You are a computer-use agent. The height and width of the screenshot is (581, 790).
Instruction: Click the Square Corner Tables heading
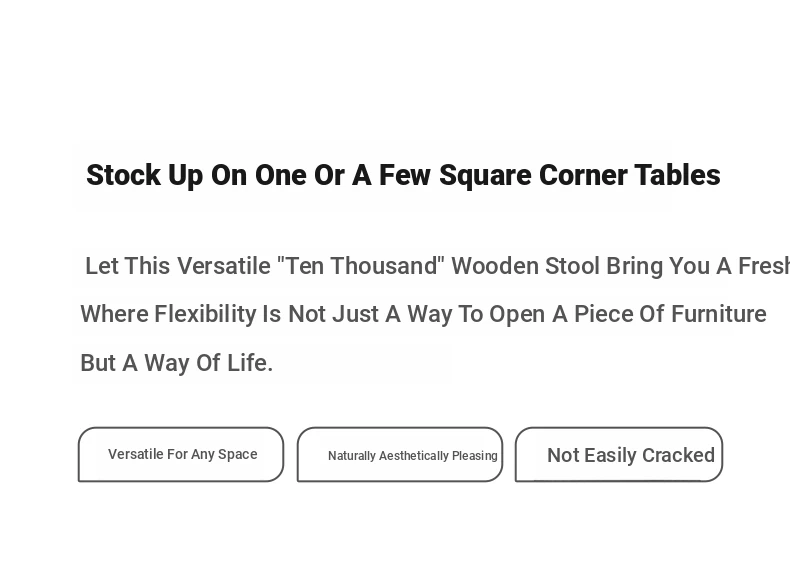[403, 175]
